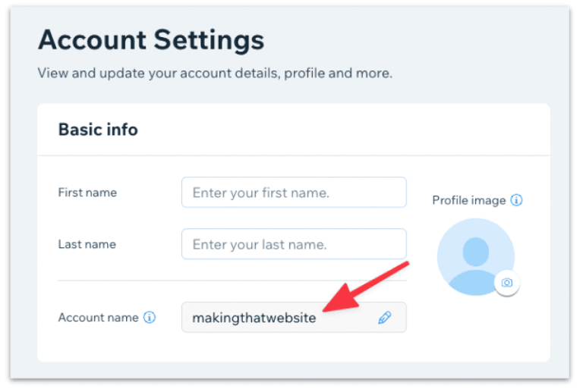Click the account details description subtitle
The width and height of the screenshot is (583, 392).
tap(215, 74)
